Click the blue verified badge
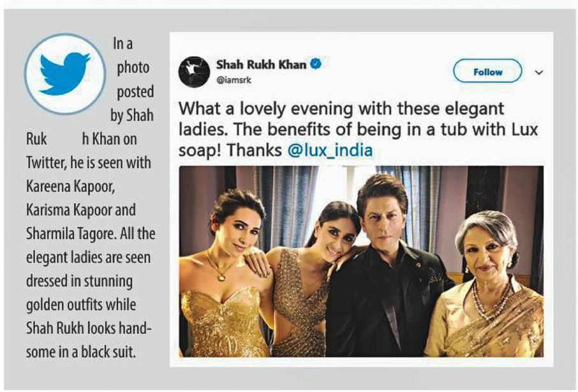 (x=316, y=64)
